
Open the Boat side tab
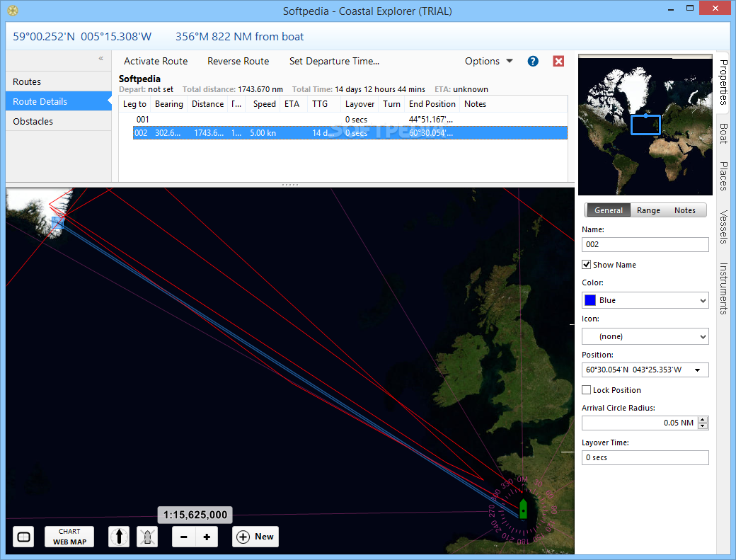pyautogui.click(x=723, y=133)
